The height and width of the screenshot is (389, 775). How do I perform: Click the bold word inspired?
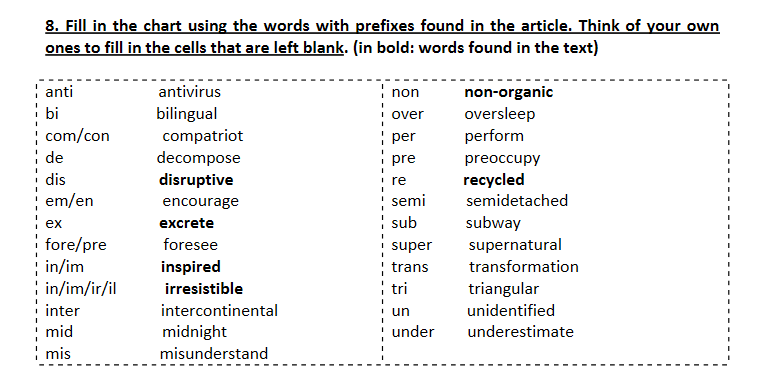point(190,267)
